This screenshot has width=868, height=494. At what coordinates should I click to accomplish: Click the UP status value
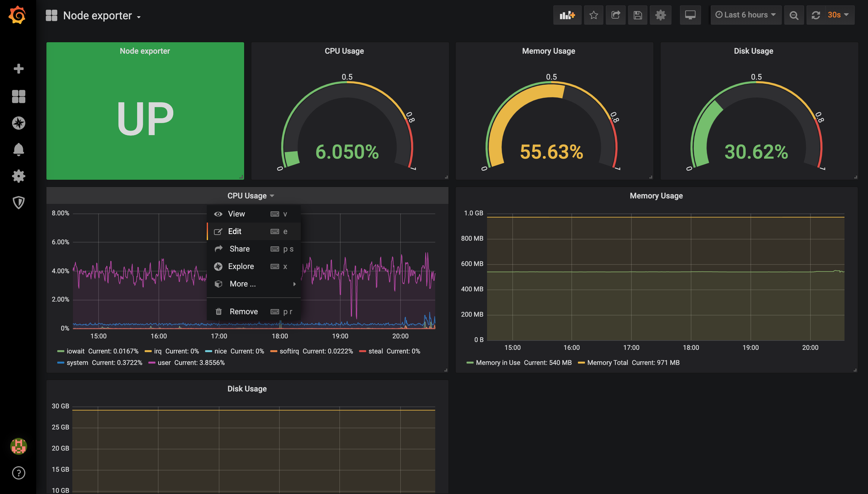point(145,118)
